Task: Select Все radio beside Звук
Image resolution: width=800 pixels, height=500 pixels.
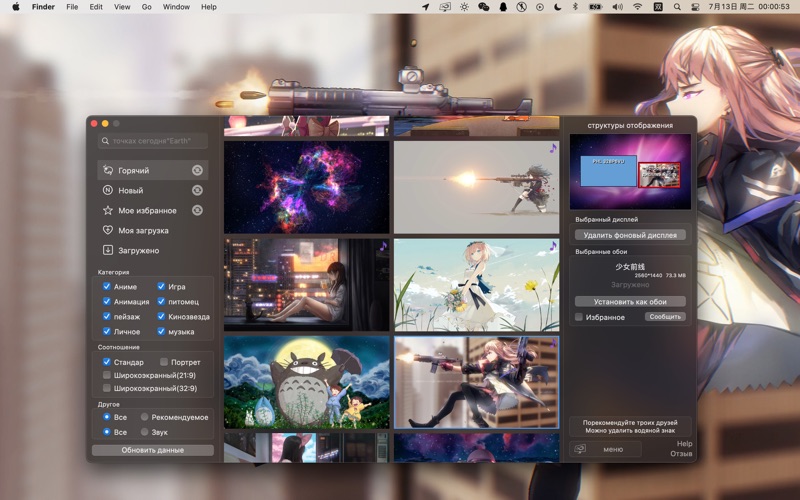Action: (x=107, y=432)
